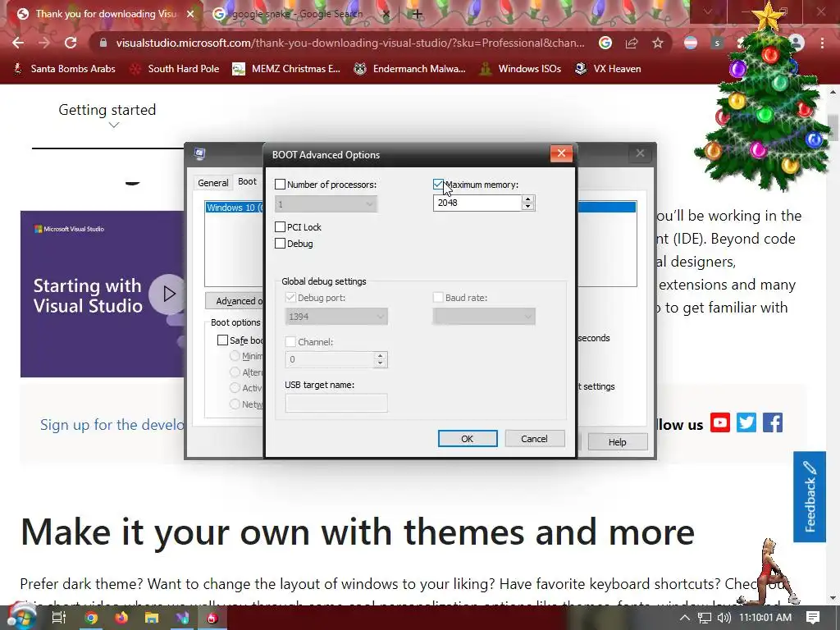Viewport: 840px width, 630px height.
Task: Open the Windows ISOs bookmark
Action: [520, 69]
